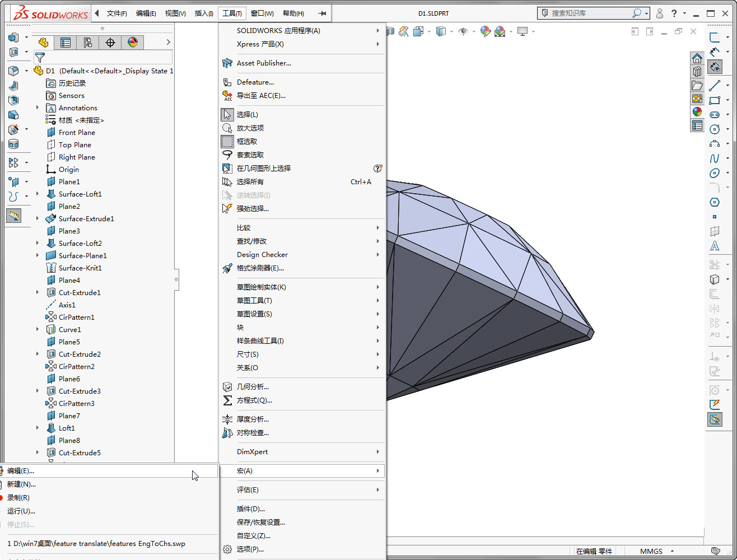This screenshot has width=737, height=560.
Task: Expand the Loft1 feature node
Action: (38, 428)
